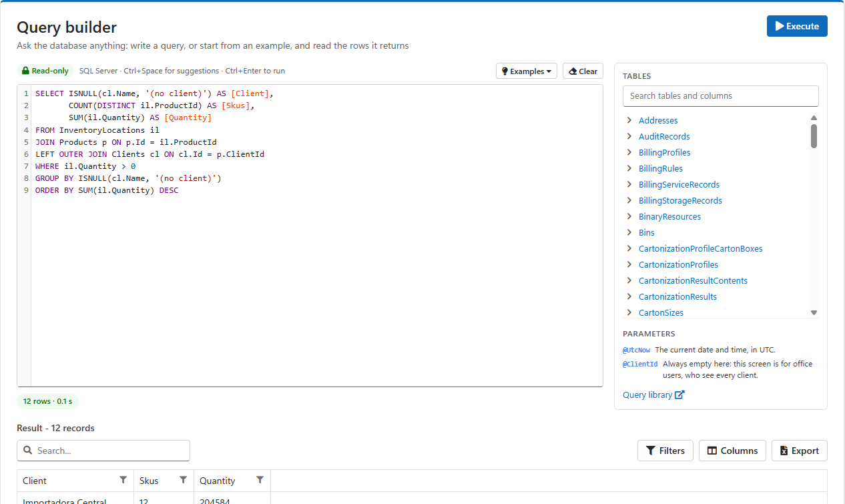Viewport: 845px width, 504px height.
Task: Expand the BillingServiceRecords table
Action: 629,184
